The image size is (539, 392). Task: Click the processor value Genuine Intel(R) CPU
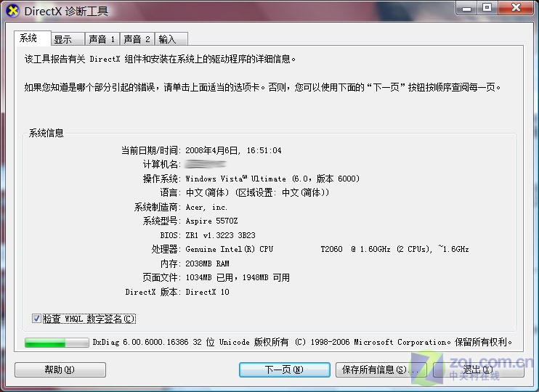point(230,249)
